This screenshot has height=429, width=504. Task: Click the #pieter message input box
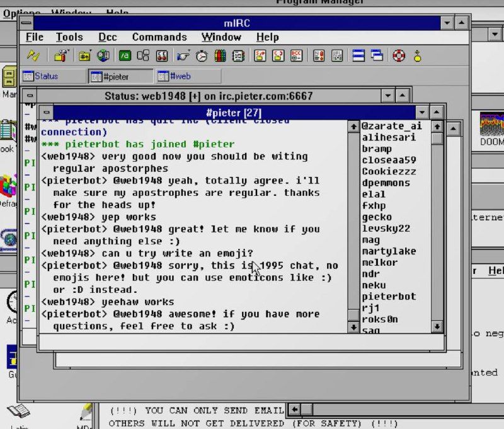241,343
